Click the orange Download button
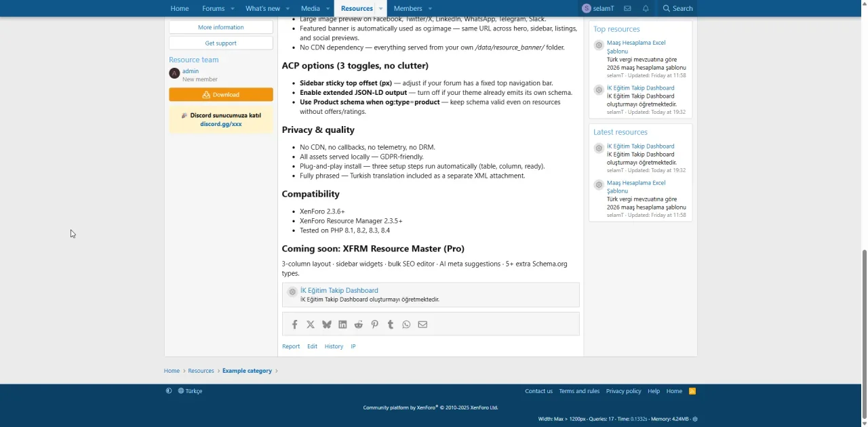 point(221,95)
